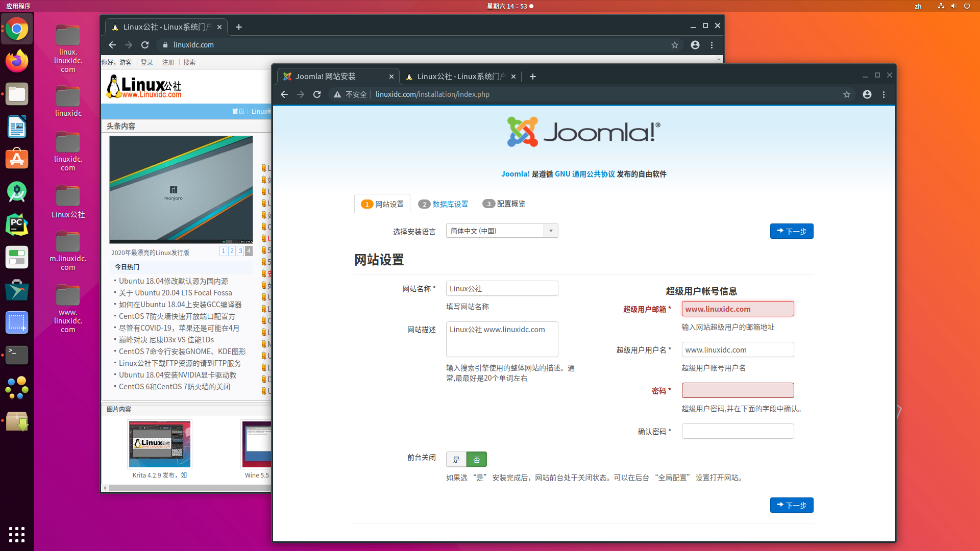Open Chrome menu in Joomla browser window
The height and width of the screenshot is (551, 980).
(884, 94)
